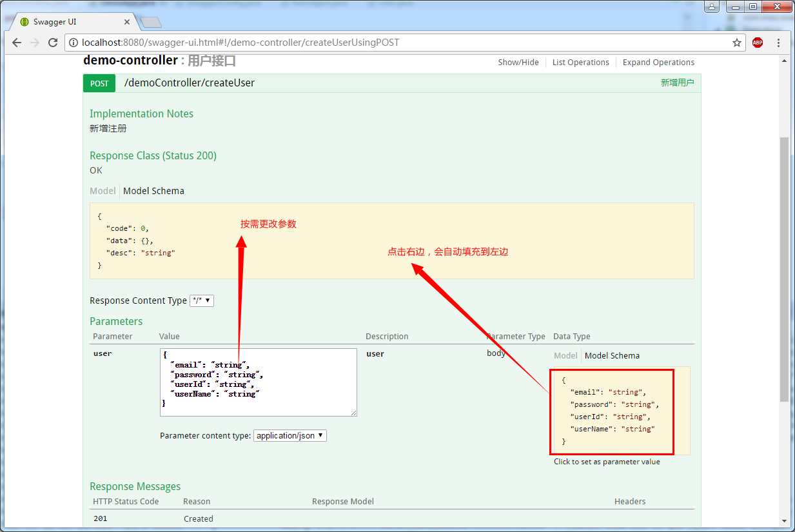The width and height of the screenshot is (795, 532).
Task: Click the Description column header
Action: pos(387,336)
